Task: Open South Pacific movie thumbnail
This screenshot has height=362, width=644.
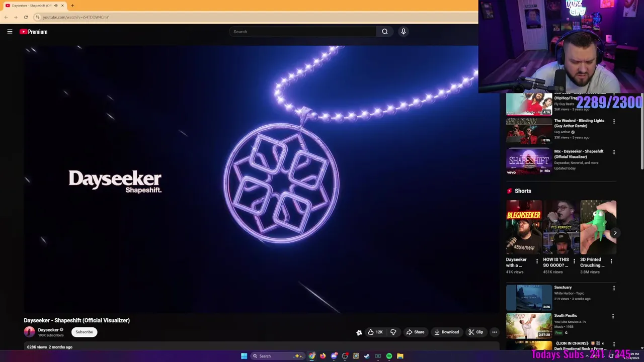Action: [529, 325]
